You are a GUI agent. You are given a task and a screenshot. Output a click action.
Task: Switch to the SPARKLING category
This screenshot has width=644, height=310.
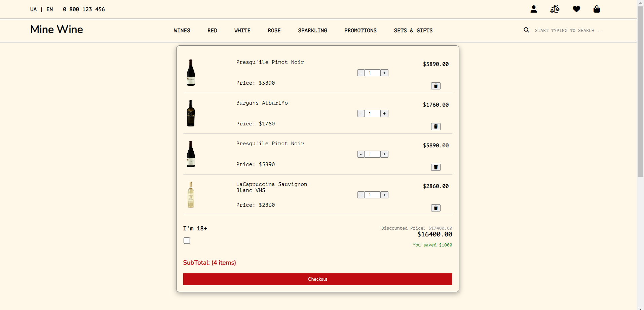click(x=312, y=30)
